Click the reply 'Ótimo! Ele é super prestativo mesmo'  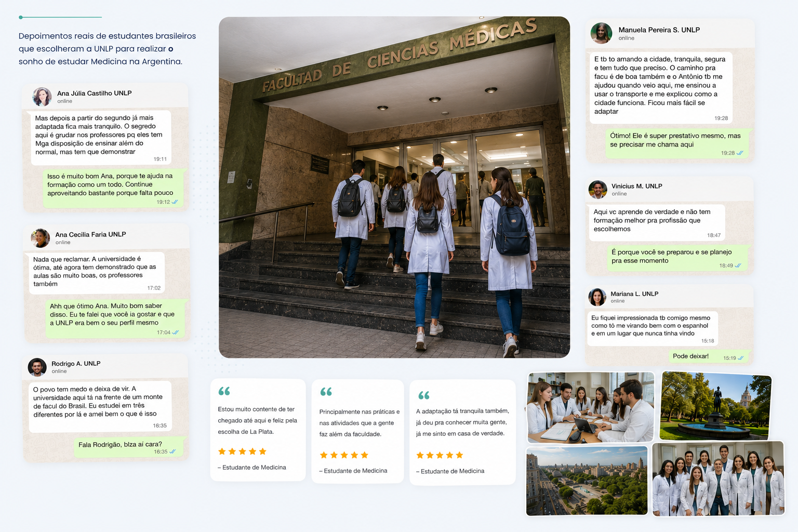point(678,143)
